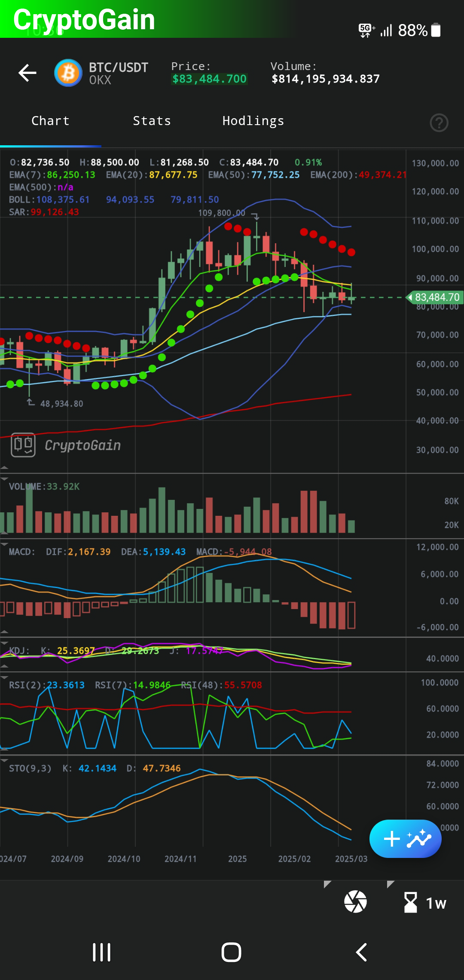Image resolution: width=464 pixels, height=980 pixels.
Task: Switch to the Chart tab
Action: pyautogui.click(x=50, y=121)
